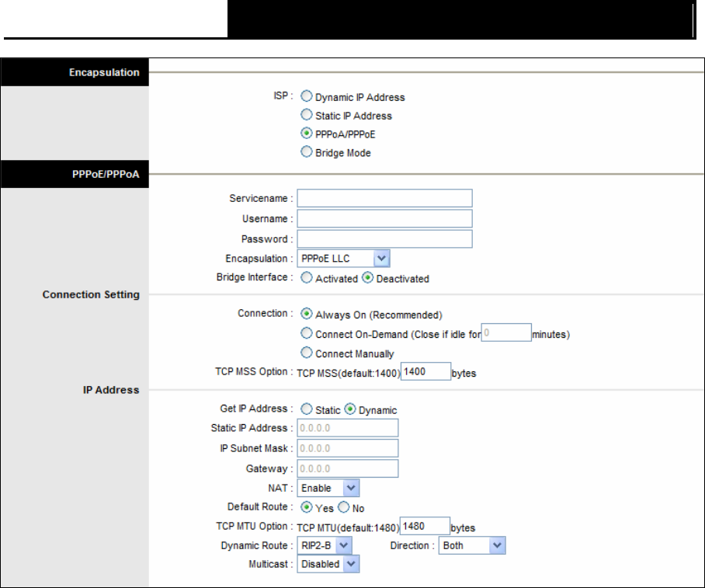Open the Multicast Disabled dropdown
Image resolution: width=705 pixels, height=588 pixels.
[328, 564]
